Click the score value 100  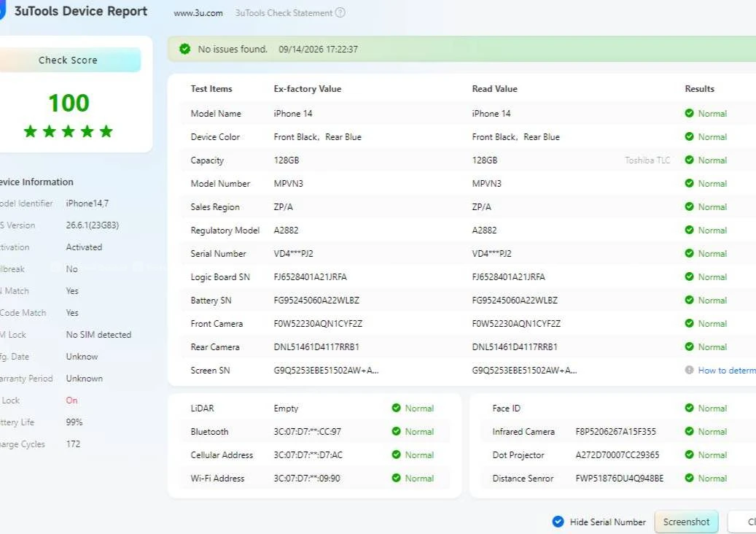coord(69,103)
